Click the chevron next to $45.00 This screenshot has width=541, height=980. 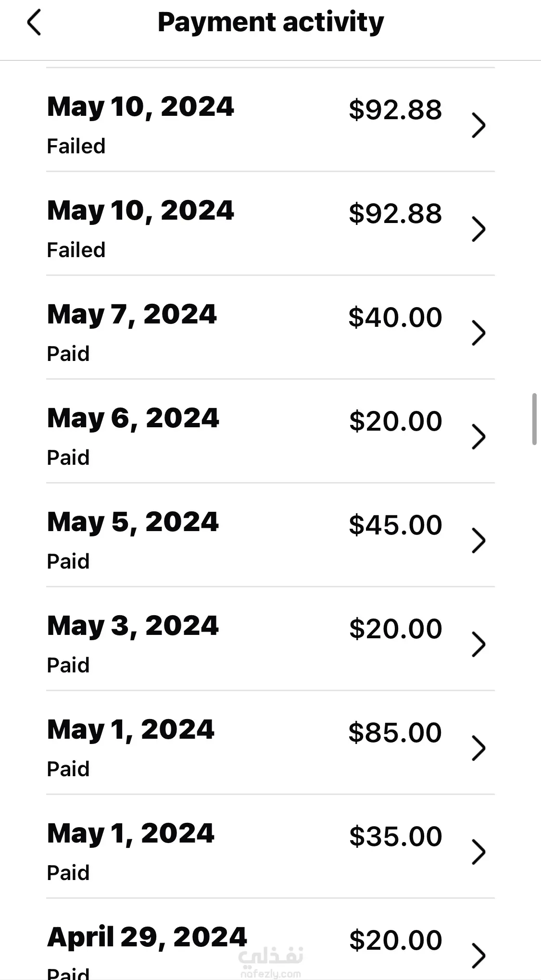coord(478,541)
